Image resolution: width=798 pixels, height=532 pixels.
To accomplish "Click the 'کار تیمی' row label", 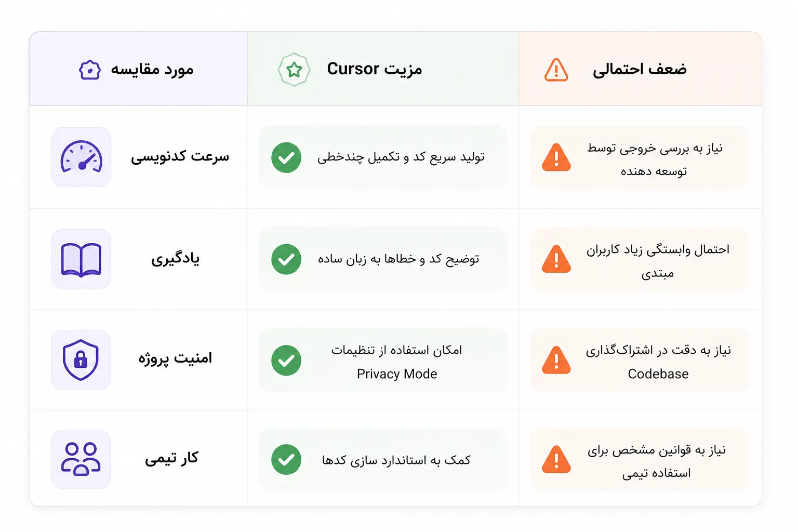I will (x=171, y=458).
